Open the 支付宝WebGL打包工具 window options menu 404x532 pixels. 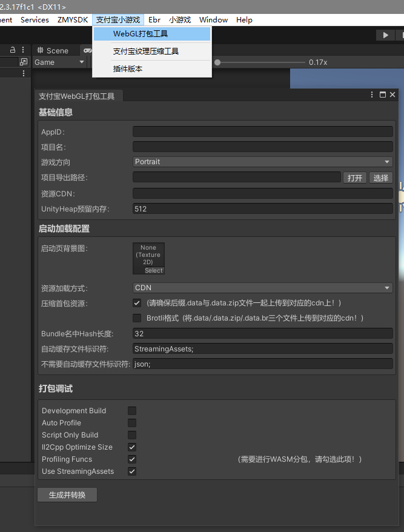pos(372,95)
